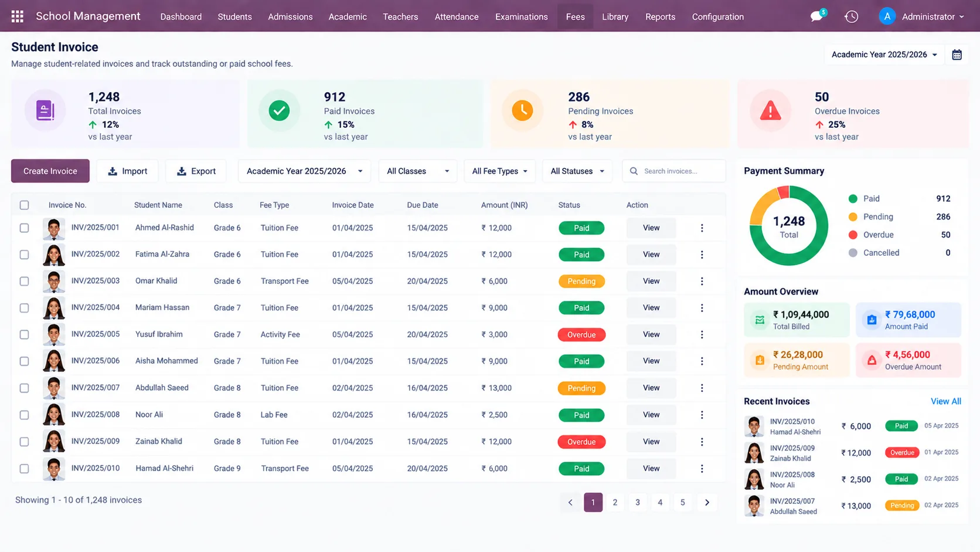This screenshot has height=552, width=980.
Task: Open the All Classes dropdown
Action: [x=418, y=171]
